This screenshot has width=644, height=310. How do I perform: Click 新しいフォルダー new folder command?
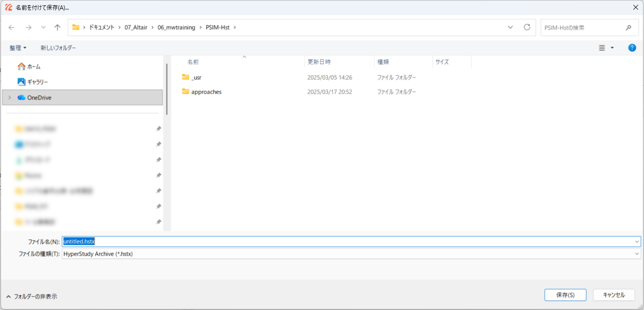58,48
